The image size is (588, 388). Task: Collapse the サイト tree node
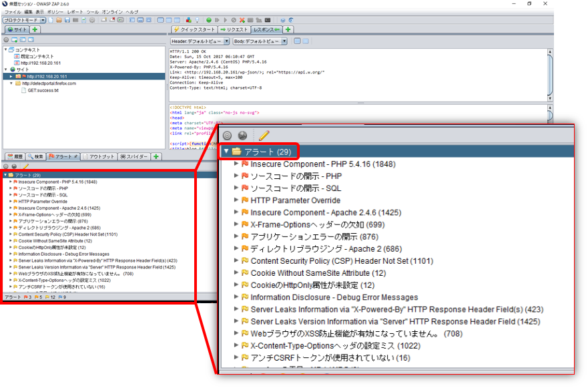(x=5, y=69)
